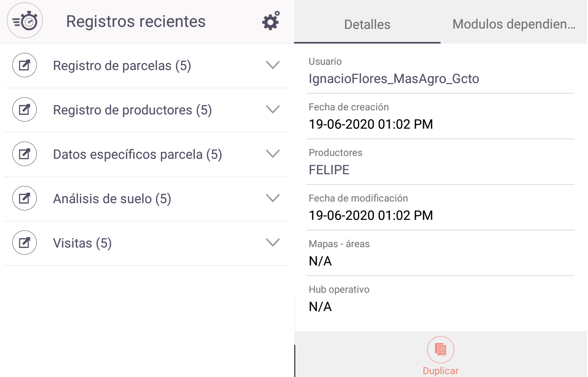Viewport: 588px width, 377px height.
Task: Select the Productores value FELIPE
Action: 329,170
